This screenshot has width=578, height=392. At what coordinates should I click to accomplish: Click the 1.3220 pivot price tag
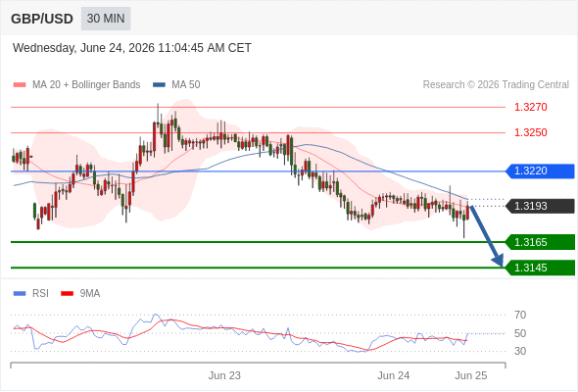click(x=540, y=171)
